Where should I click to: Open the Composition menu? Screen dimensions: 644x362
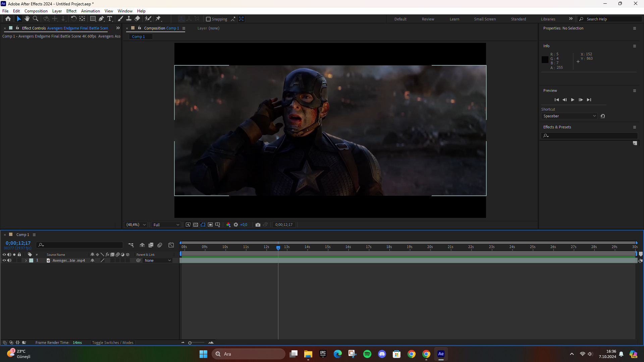(36, 11)
